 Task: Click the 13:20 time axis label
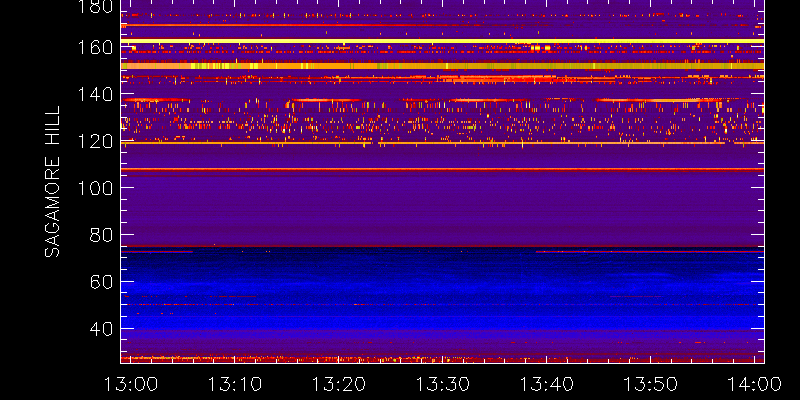(x=339, y=384)
